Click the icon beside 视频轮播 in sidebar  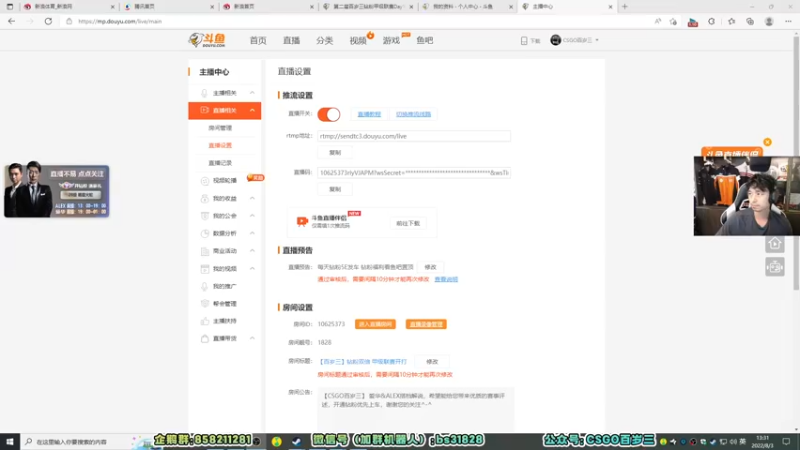pyautogui.click(x=205, y=181)
